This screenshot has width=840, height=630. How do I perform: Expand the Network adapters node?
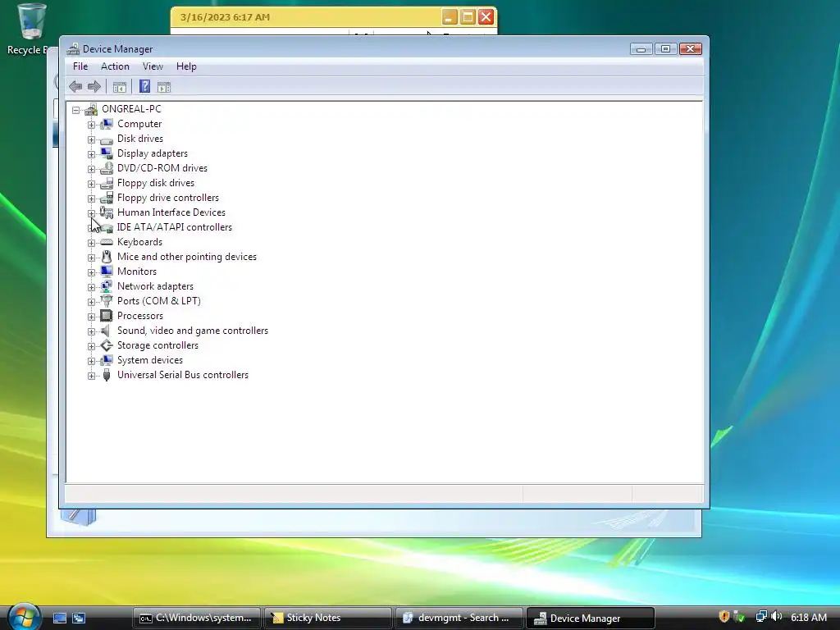click(x=91, y=287)
